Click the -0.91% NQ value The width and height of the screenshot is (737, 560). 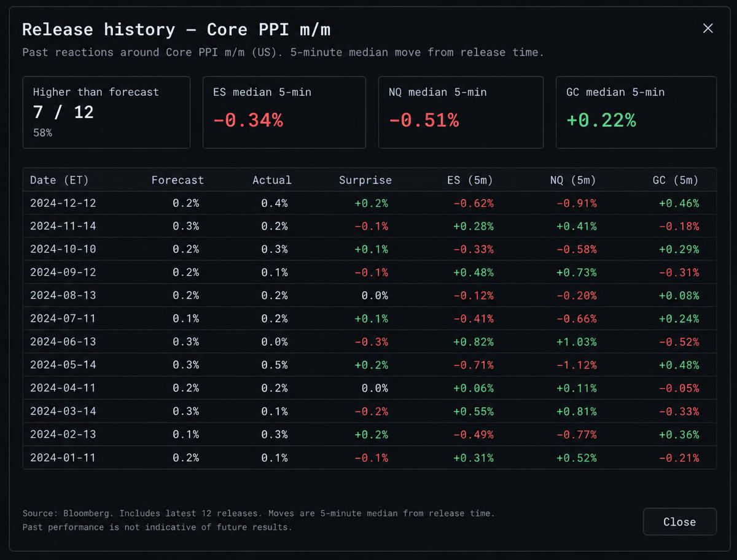(x=576, y=203)
